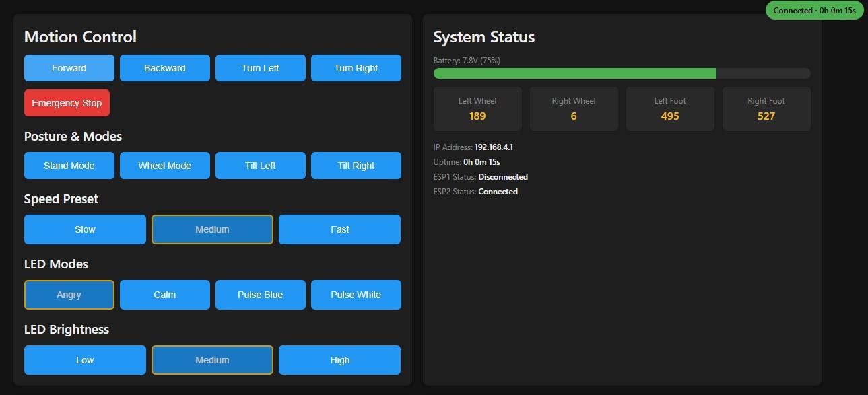Click the green battery level bar
This screenshot has height=395, width=868.
click(574, 73)
